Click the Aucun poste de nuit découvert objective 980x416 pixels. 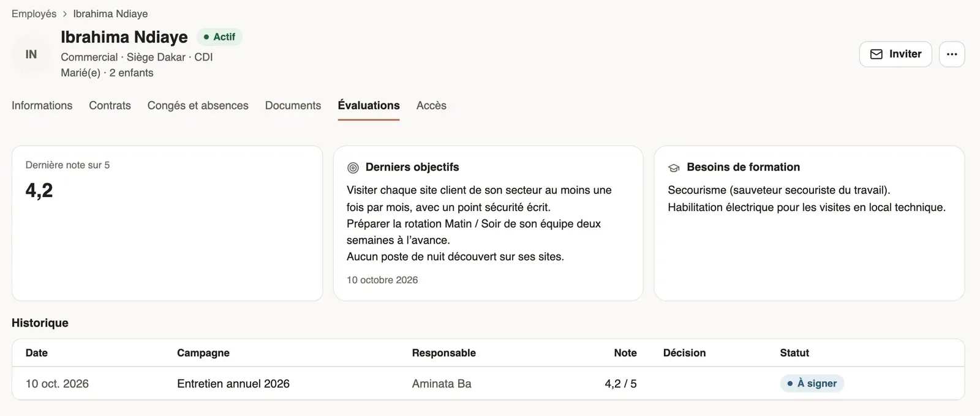pos(455,257)
